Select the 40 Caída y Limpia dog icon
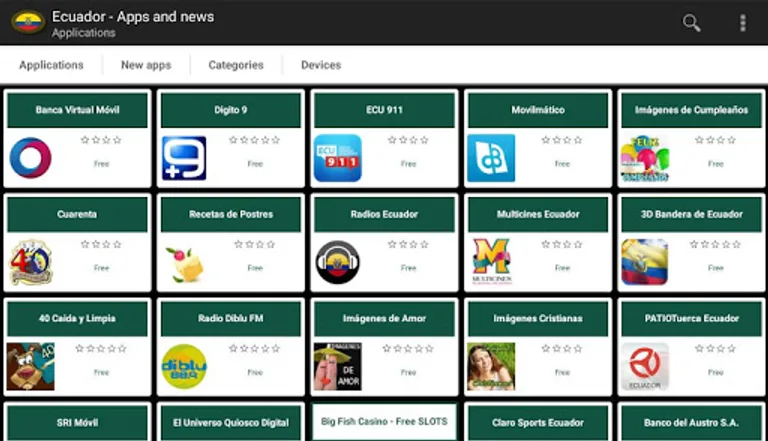768x441 pixels. click(x=30, y=367)
